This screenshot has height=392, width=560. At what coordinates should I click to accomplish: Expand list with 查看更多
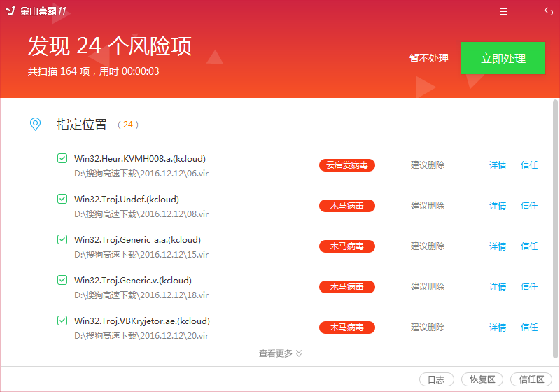click(x=280, y=353)
